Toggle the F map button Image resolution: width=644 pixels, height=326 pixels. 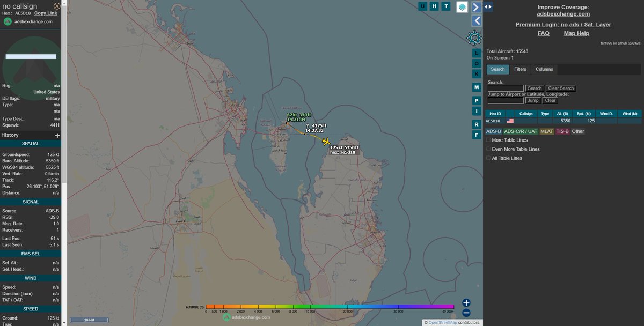(x=476, y=135)
